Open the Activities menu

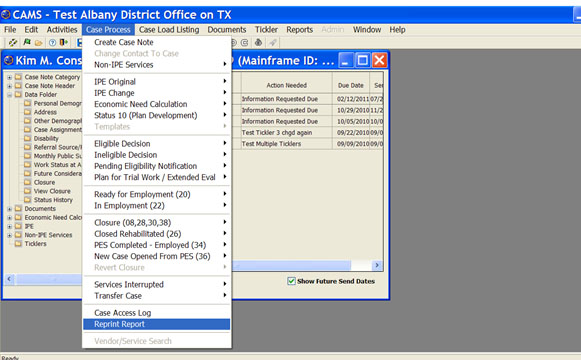click(62, 30)
